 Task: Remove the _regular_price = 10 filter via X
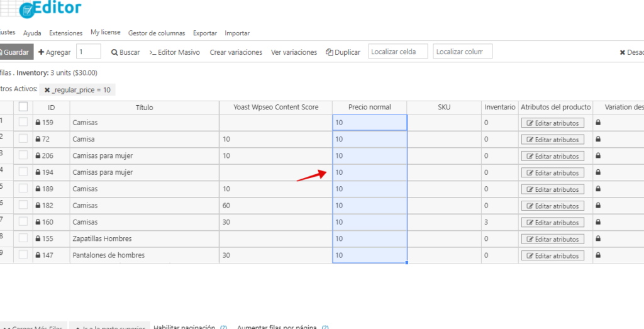[47, 90]
